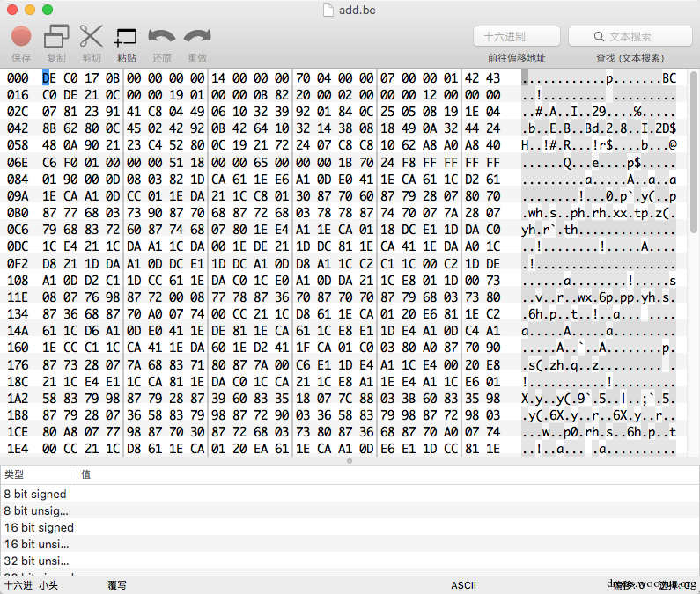Toggle little-endian setting in status bar

click(x=48, y=585)
